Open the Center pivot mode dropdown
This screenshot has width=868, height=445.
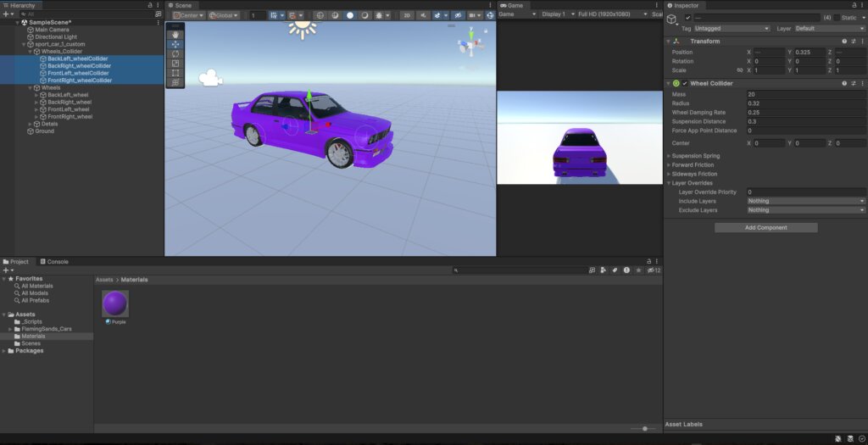(x=188, y=15)
